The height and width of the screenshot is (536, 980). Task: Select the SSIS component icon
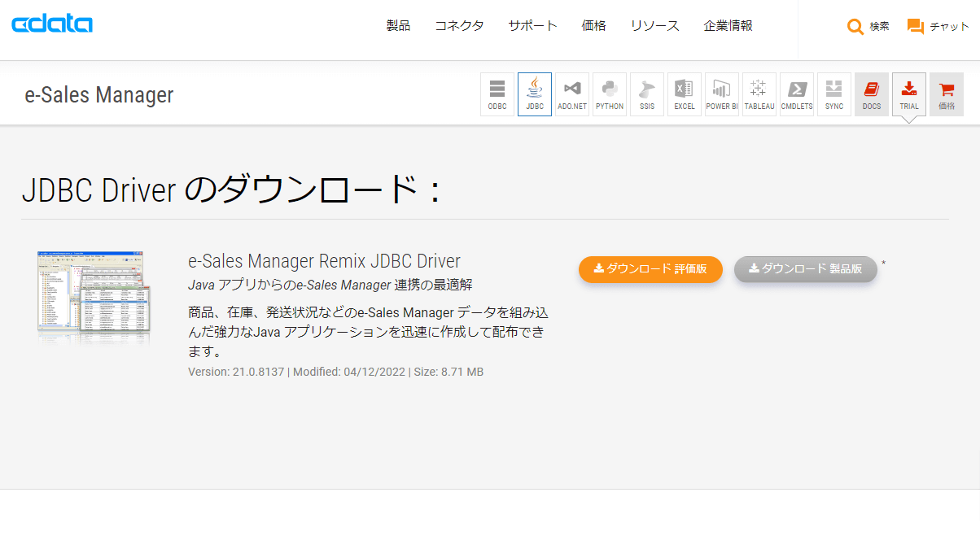647,94
